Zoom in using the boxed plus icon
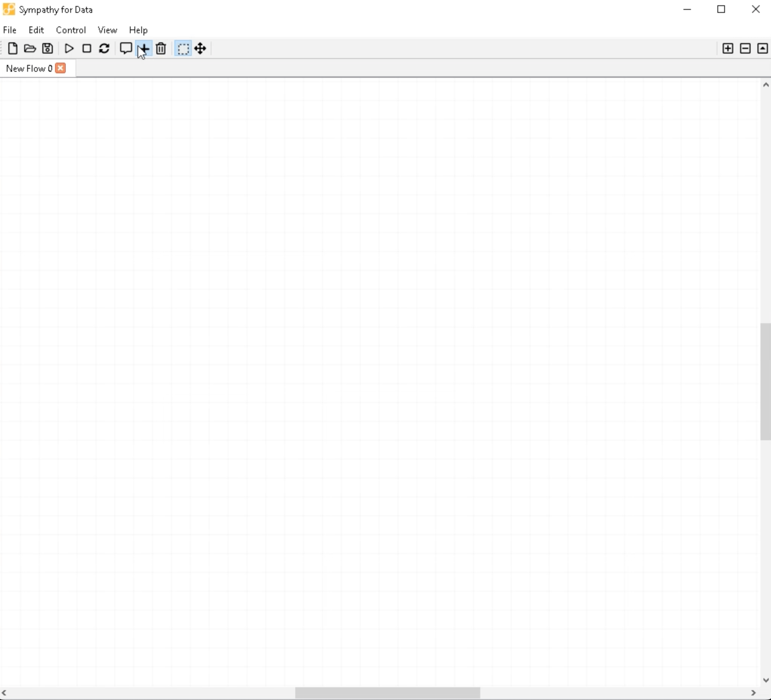The height and width of the screenshot is (700, 771). point(728,49)
